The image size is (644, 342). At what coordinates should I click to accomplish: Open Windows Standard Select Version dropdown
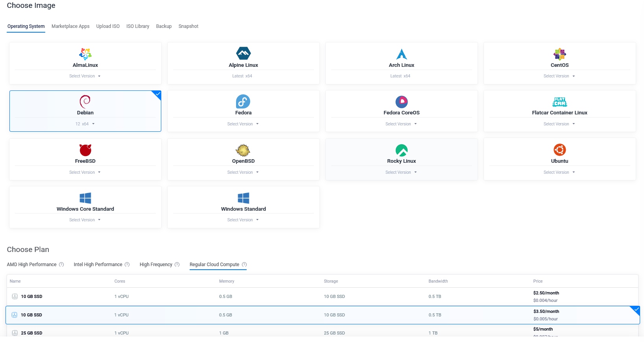tap(243, 220)
